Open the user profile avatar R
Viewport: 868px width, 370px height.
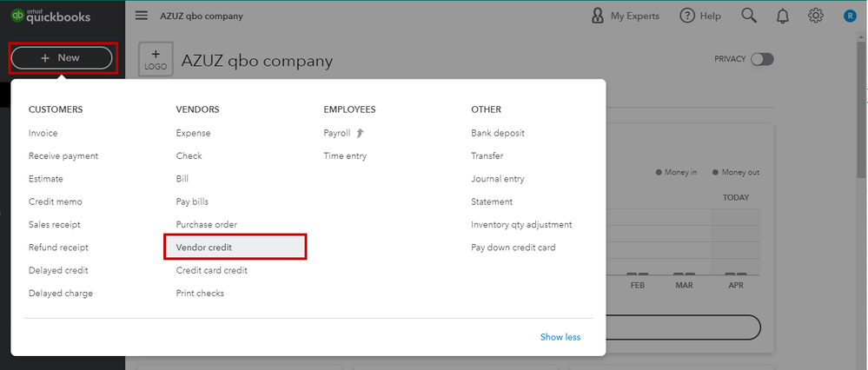click(x=850, y=16)
